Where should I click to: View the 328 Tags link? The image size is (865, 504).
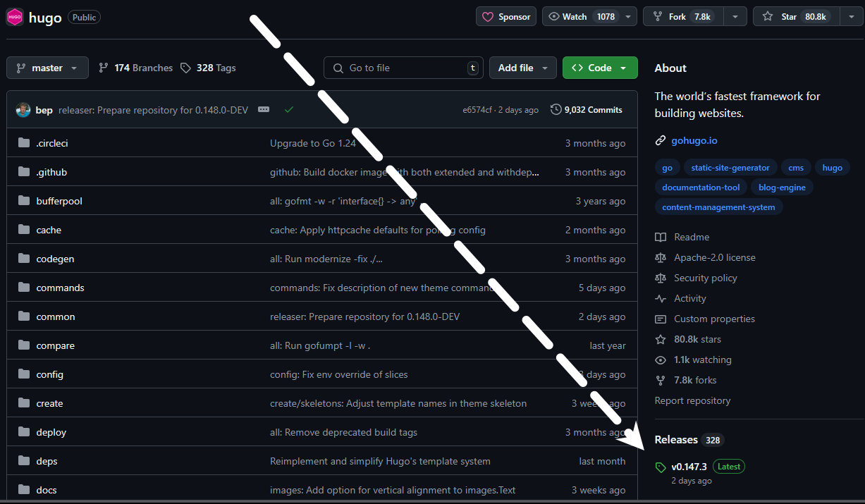pyautogui.click(x=208, y=68)
